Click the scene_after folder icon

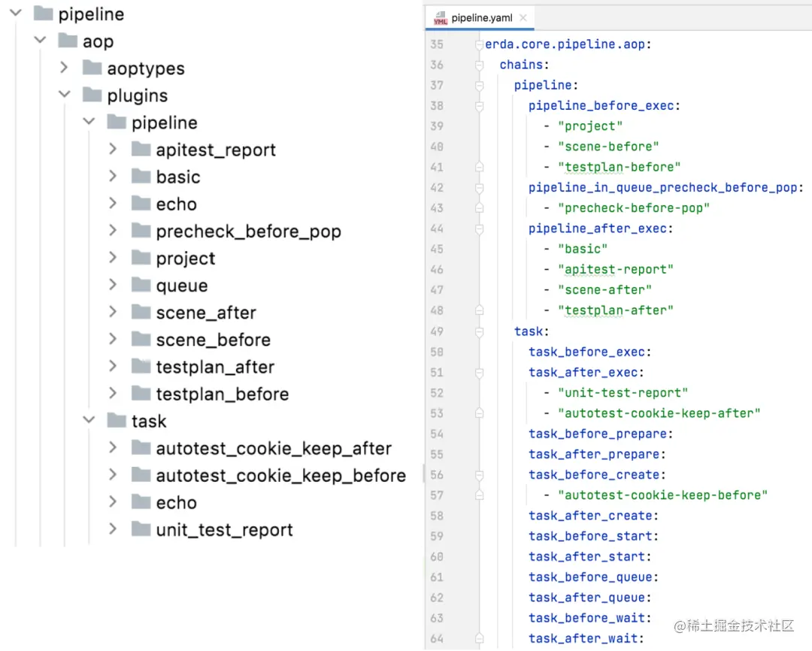click(141, 311)
